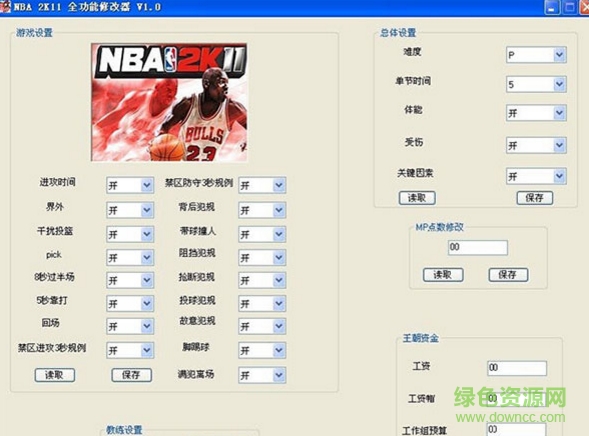
Task: Expand the 体能 dropdown
Action: pyautogui.click(x=536, y=113)
